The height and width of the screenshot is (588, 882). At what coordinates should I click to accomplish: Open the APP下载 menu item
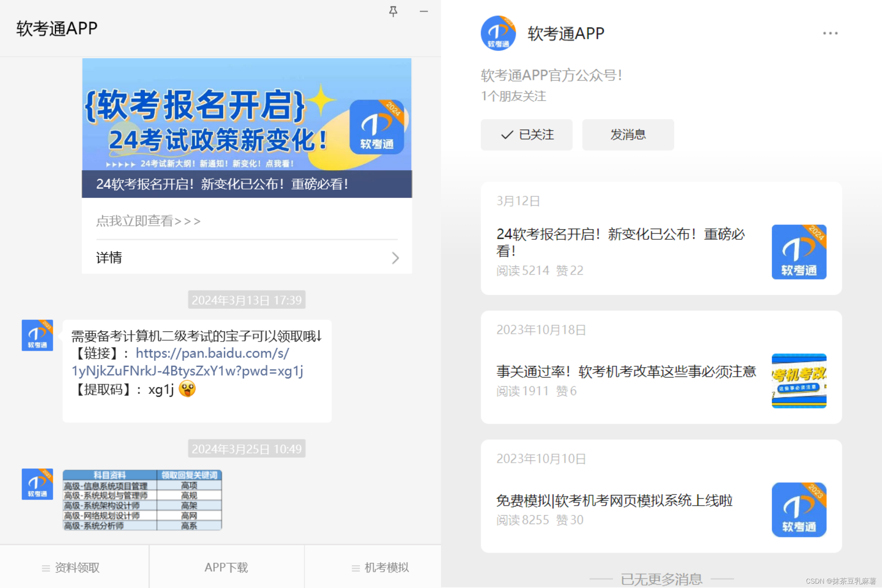click(226, 567)
